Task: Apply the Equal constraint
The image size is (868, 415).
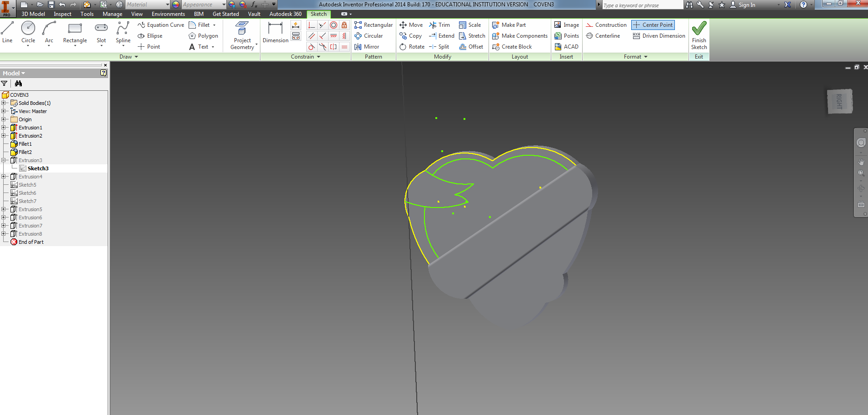Action: 344,47
